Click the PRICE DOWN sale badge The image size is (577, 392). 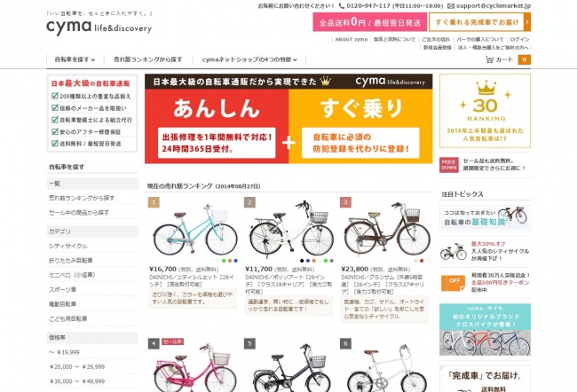tap(449, 165)
